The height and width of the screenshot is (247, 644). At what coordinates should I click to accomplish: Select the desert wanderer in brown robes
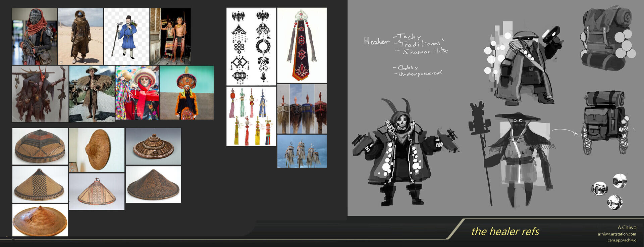coord(80,36)
